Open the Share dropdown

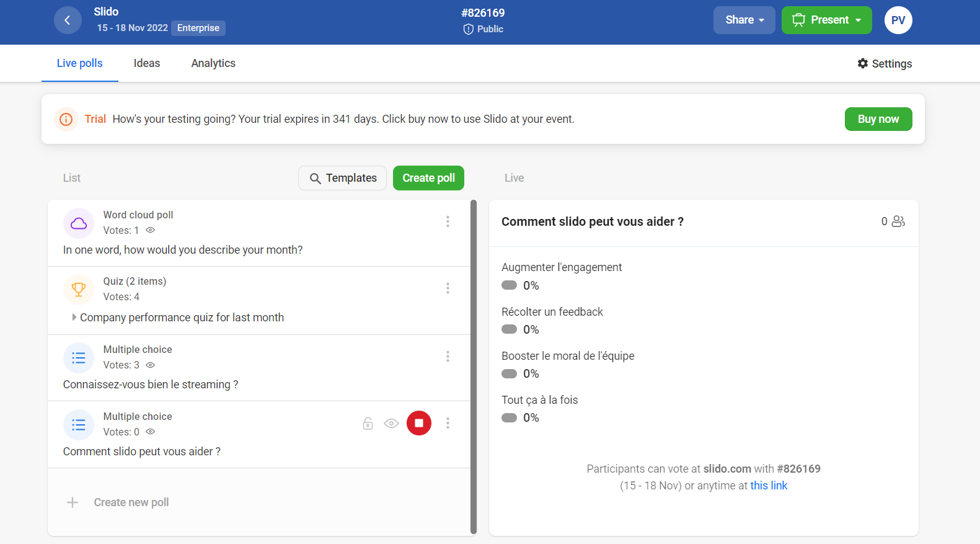coord(744,20)
